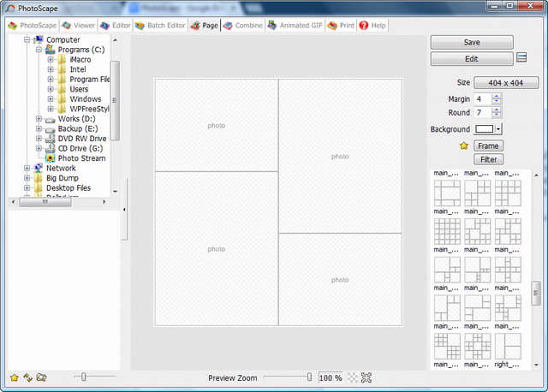
Task: Click the top-left photo cell in layout
Action: [216, 125]
